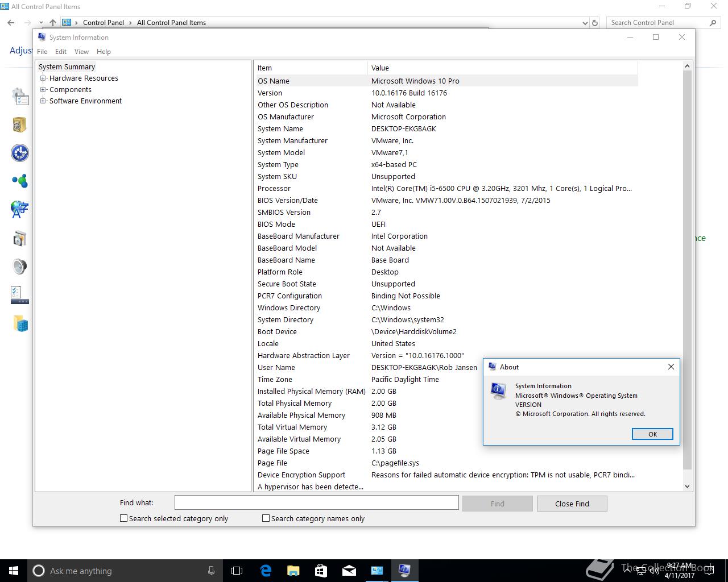This screenshot has height=582, width=728.
Task: Click OK in the About dialog
Action: tap(652, 434)
